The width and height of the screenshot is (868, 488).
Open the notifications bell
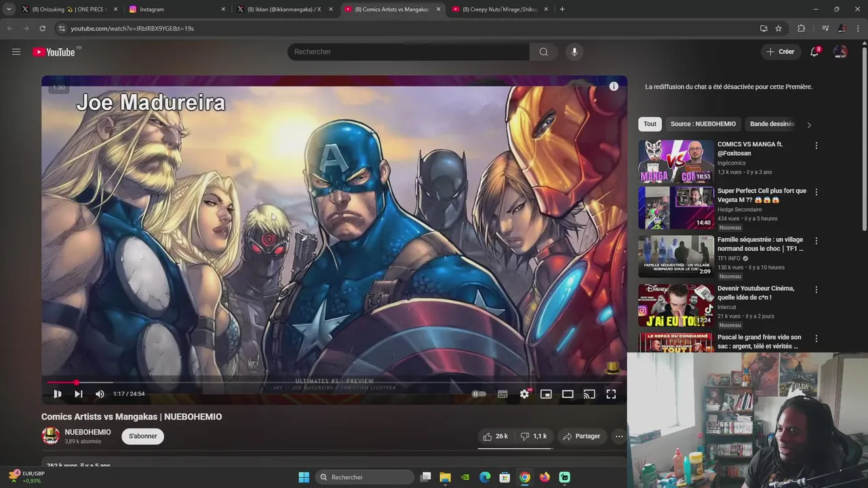[814, 52]
